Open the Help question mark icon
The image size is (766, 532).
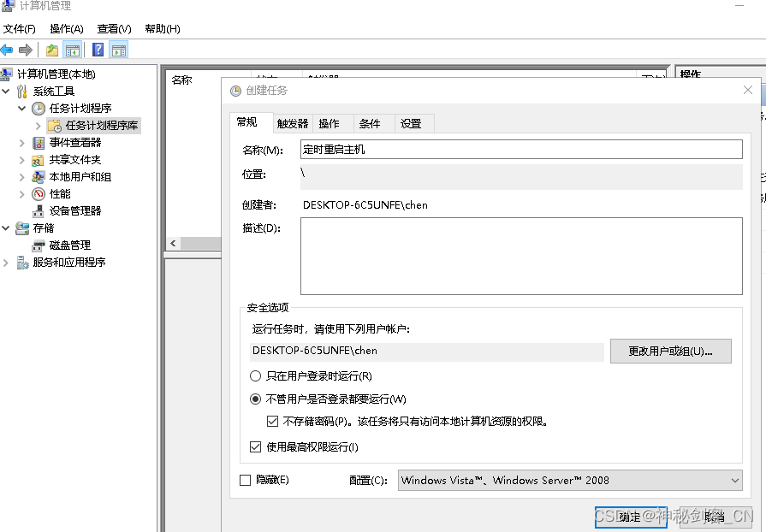tap(98, 50)
